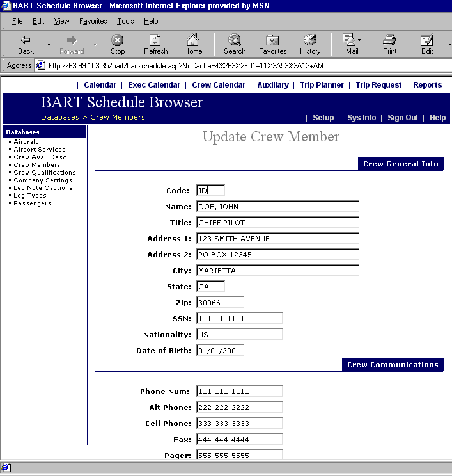Open the Crew Calendar link
452x476 pixels.
tap(219, 85)
